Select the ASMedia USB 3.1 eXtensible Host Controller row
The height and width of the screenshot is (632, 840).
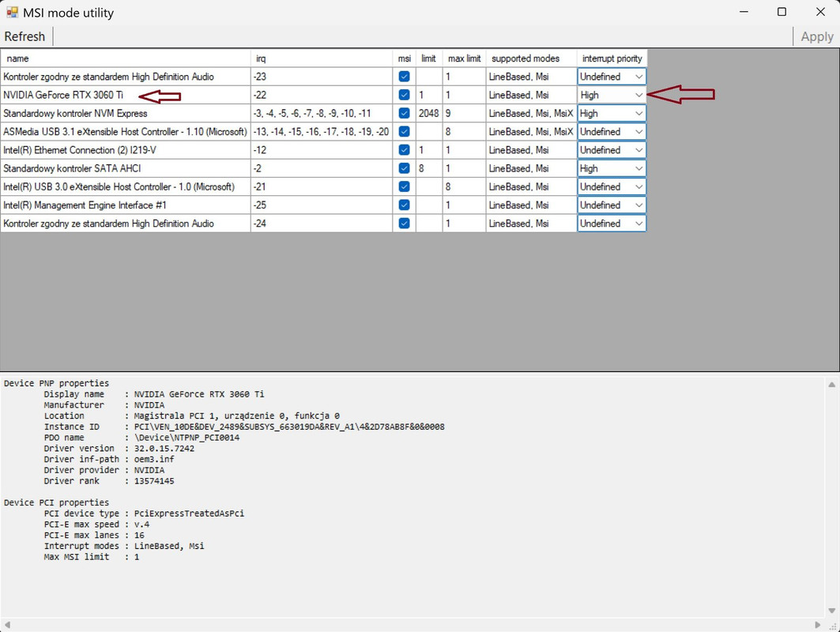coord(126,132)
